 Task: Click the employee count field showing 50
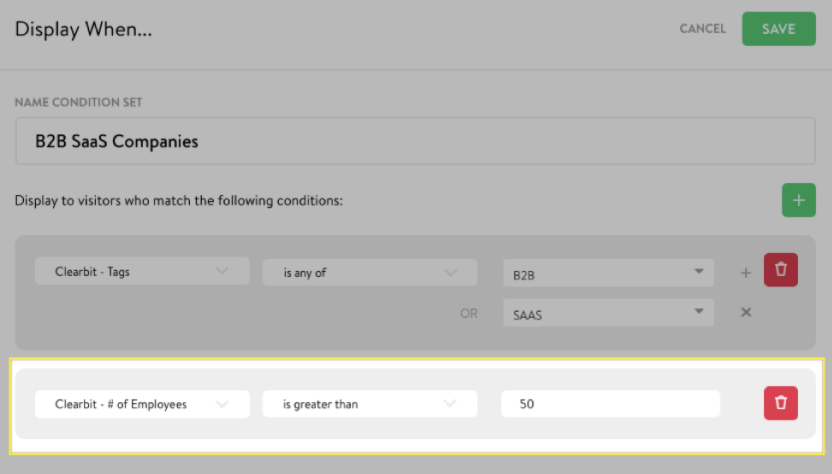(x=610, y=404)
